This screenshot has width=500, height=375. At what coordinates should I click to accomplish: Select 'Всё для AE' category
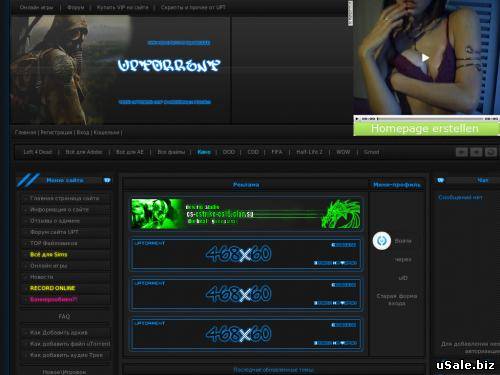tap(130, 152)
